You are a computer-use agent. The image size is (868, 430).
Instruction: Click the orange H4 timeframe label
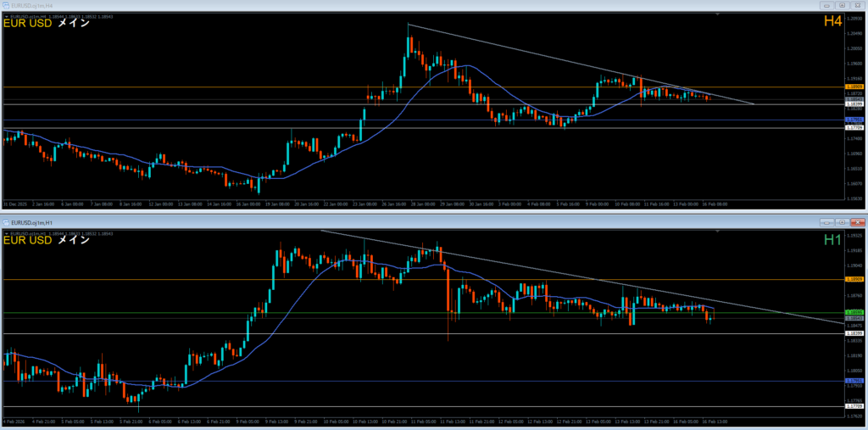834,21
